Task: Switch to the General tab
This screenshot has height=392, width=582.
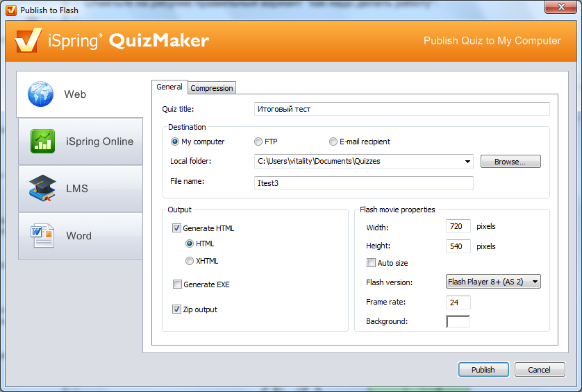Action: [x=169, y=87]
